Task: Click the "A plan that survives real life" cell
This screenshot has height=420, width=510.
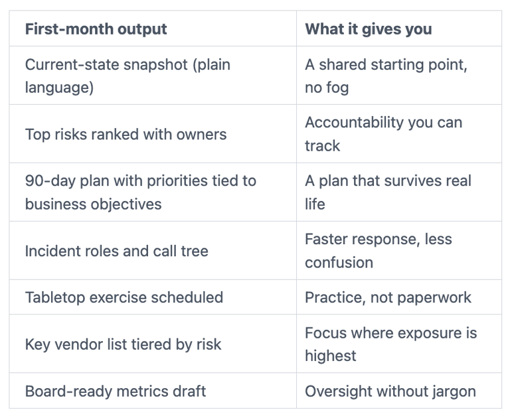Action: pyautogui.click(x=388, y=192)
